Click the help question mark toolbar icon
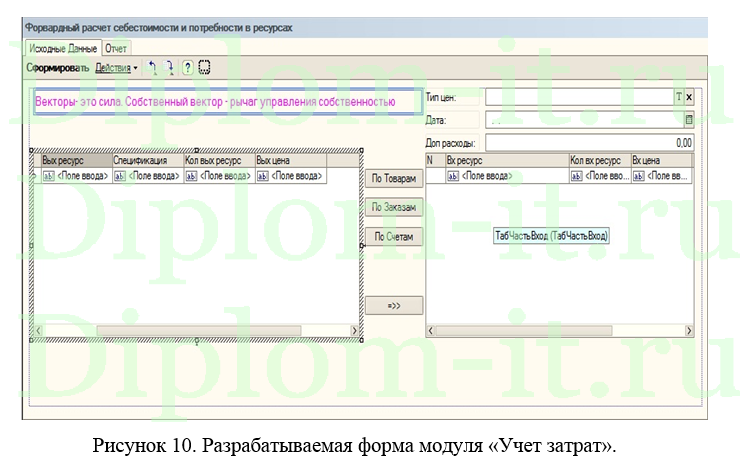This screenshot has height=459, width=740. click(187, 68)
